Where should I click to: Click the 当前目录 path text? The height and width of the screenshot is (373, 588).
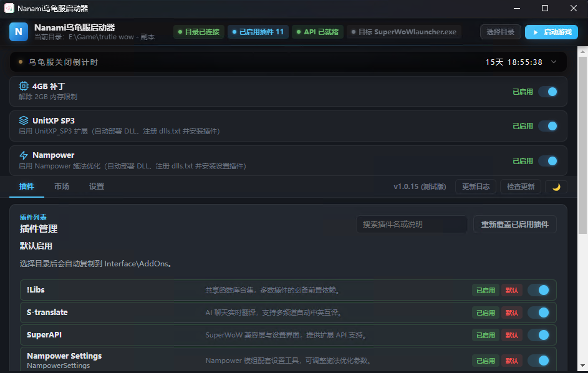94,37
